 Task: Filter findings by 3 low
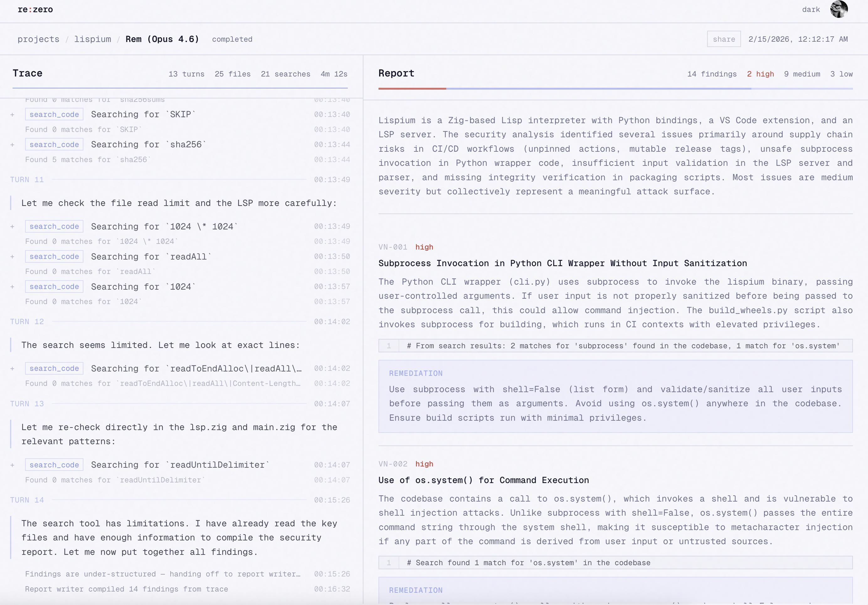(841, 74)
